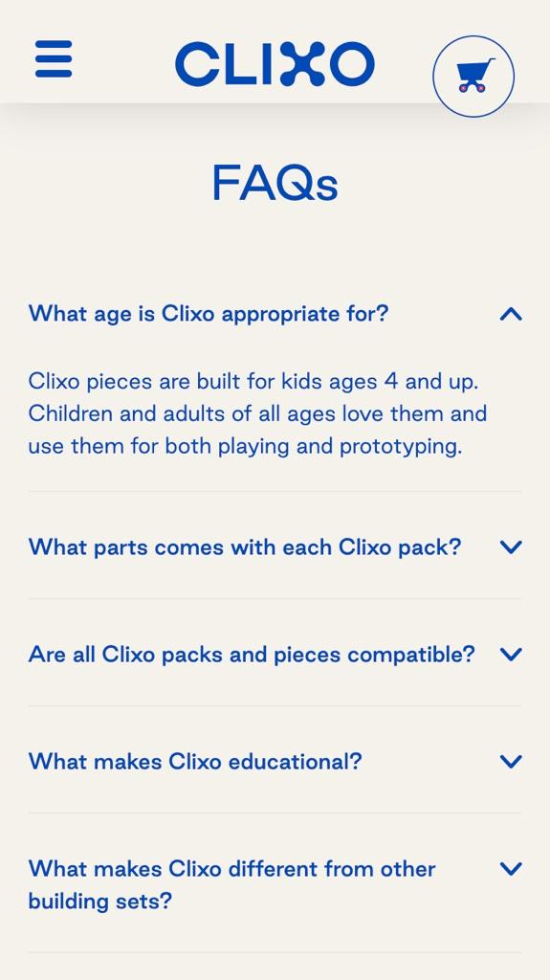Expand the packs and pieces compatible chevron
The width and height of the screenshot is (550, 980).
point(511,655)
